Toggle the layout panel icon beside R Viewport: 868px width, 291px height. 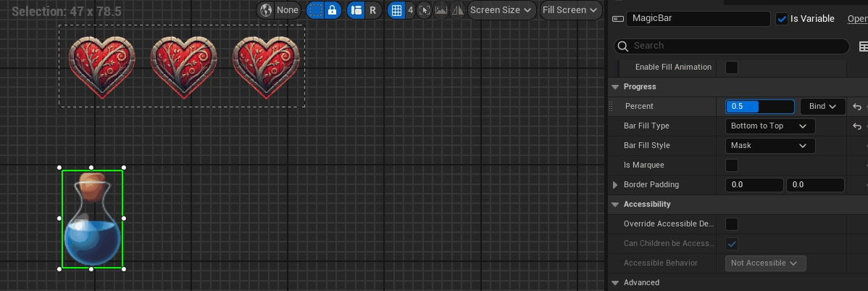point(356,10)
